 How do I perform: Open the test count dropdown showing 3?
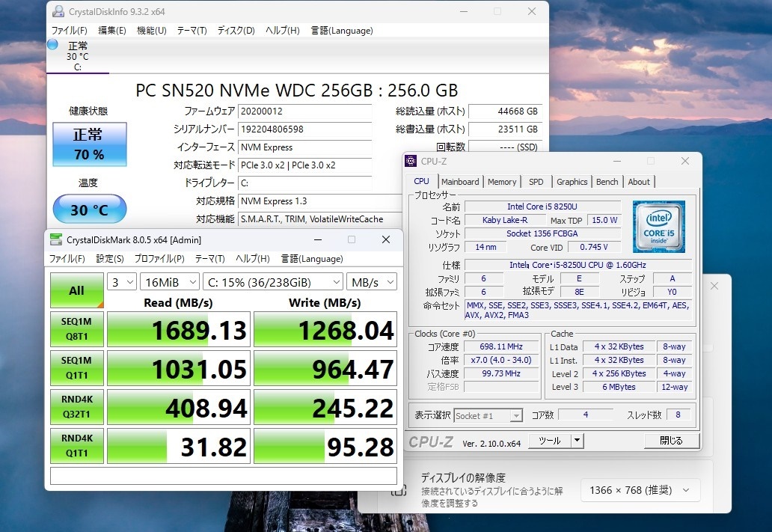coord(122,282)
